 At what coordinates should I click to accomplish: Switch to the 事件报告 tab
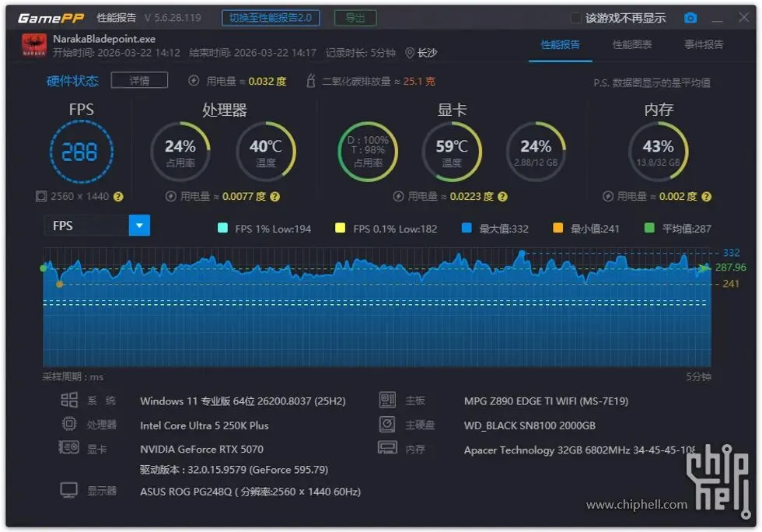coord(704,45)
